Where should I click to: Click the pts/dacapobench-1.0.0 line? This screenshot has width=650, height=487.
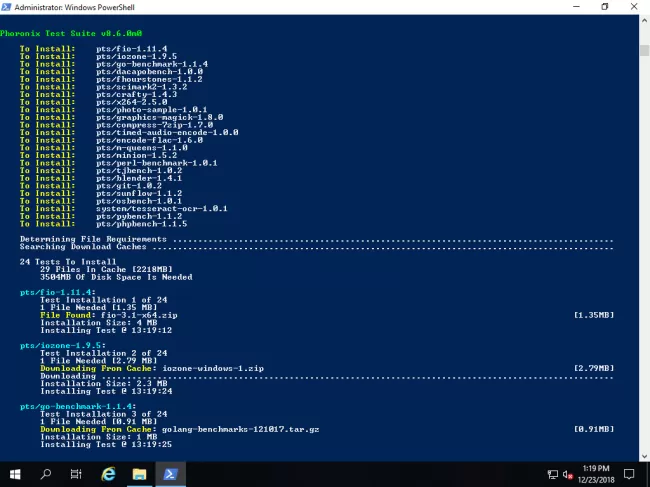click(111, 72)
